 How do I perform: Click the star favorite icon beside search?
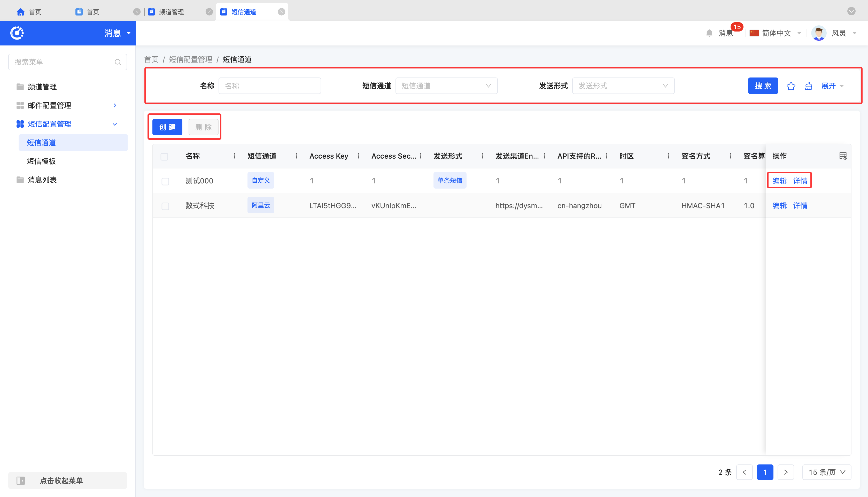[791, 86]
